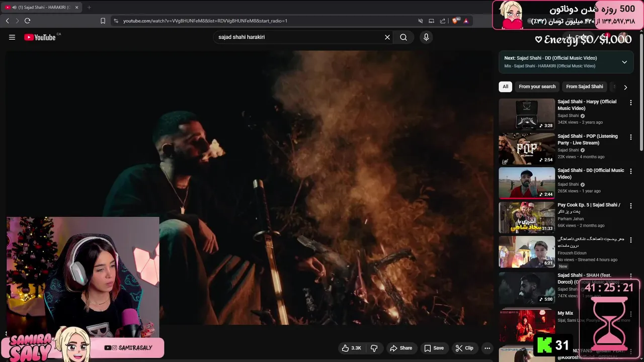The height and width of the screenshot is (362, 644).
Task: Show more filter chips with right arrow
Action: click(625, 87)
